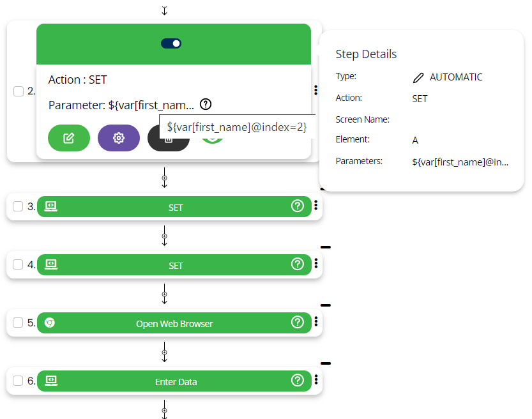532x419 pixels.
Task: Click the help icon on Enter Data step
Action: pyautogui.click(x=297, y=381)
